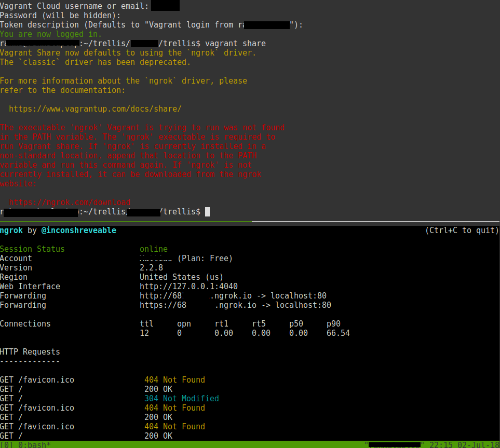Image resolution: width=500 pixels, height=448 pixels.
Task: Click 'Token description' prompt line
Action: tap(151, 25)
